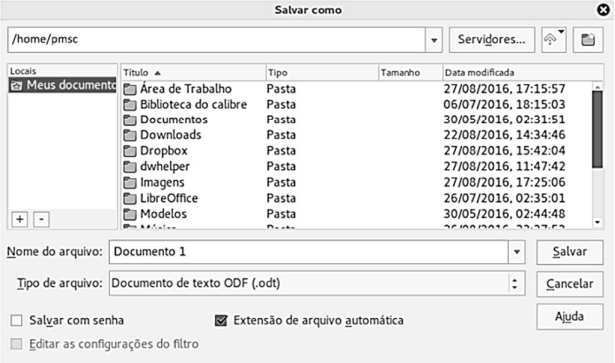Viewport: 615px width, 363px height.
Task: Select the LibreOffice folder name
Action: [x=169, y=198]
